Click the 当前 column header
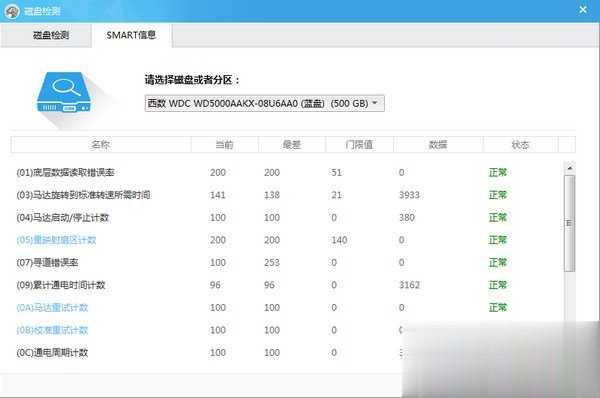Viewport: 600px width, 398px height. [225, 145]
